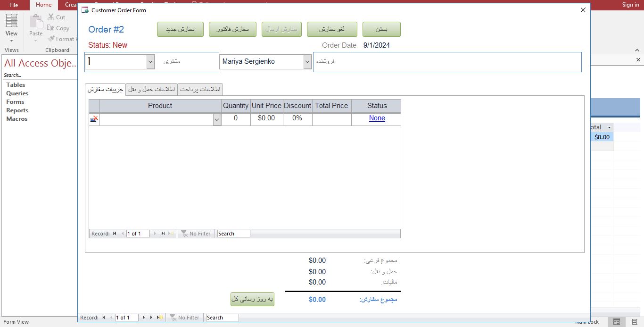Expand the Macros group in navigation pane

tap(17, 119)
